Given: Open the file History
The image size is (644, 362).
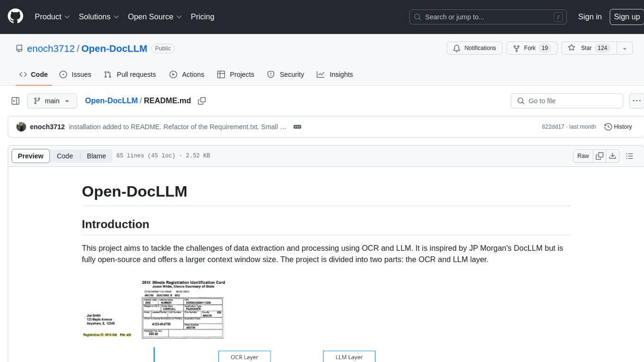Looking at the screenshot, I should pyautogui.click(x=618, y=127).
